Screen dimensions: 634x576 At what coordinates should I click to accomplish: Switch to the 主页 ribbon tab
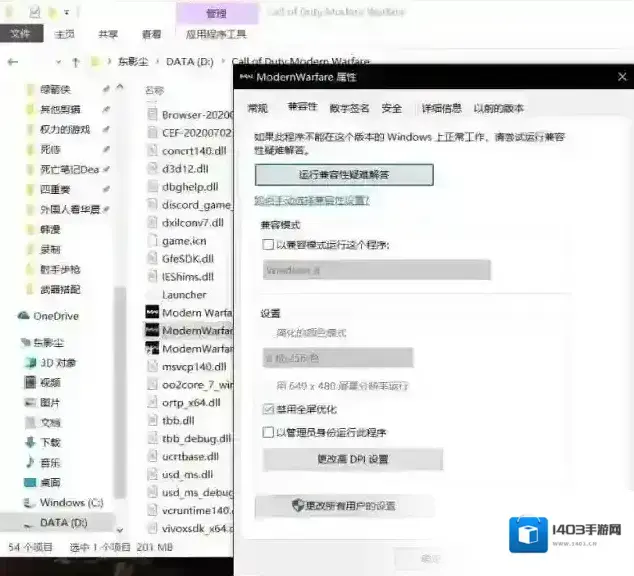pyautogui.click(x=65, y=34)
